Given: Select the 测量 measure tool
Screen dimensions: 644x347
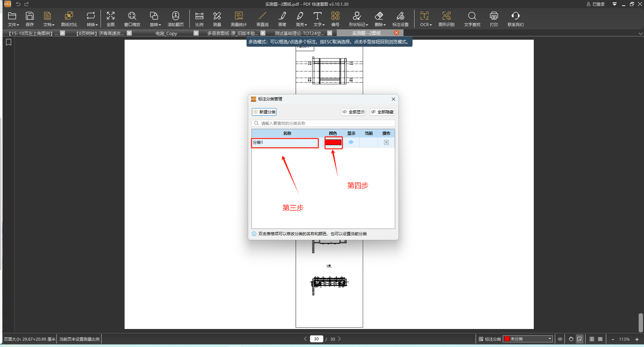Looking at the screenshot, I should (x=217, y=19).
